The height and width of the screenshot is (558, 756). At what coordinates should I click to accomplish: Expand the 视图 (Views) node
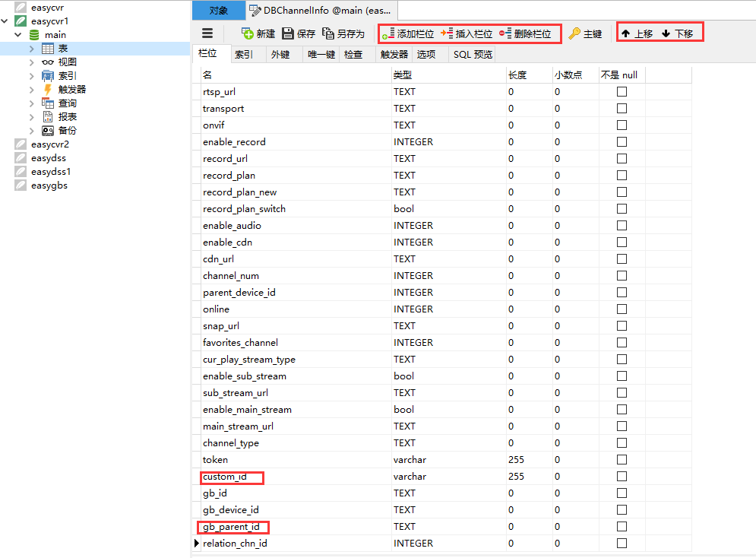[x=32, y=62]
